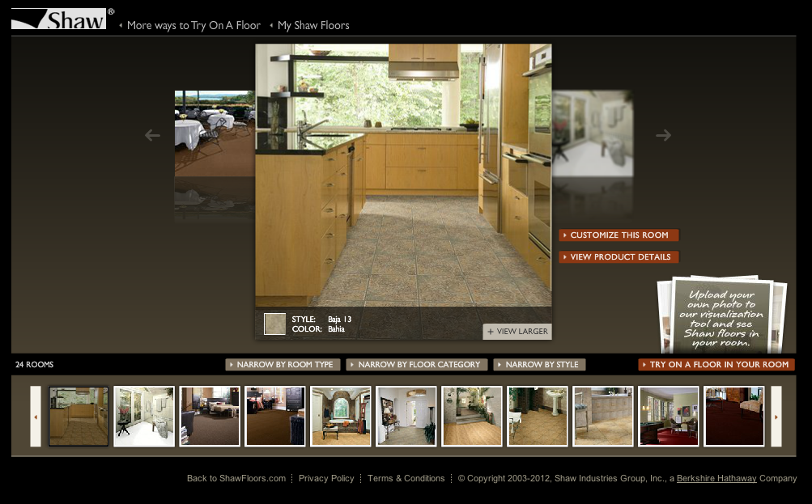Image resolution: width=812 pixels, height=504 pixels.
Task: Click Customize This Room
Action: point(618,235)
